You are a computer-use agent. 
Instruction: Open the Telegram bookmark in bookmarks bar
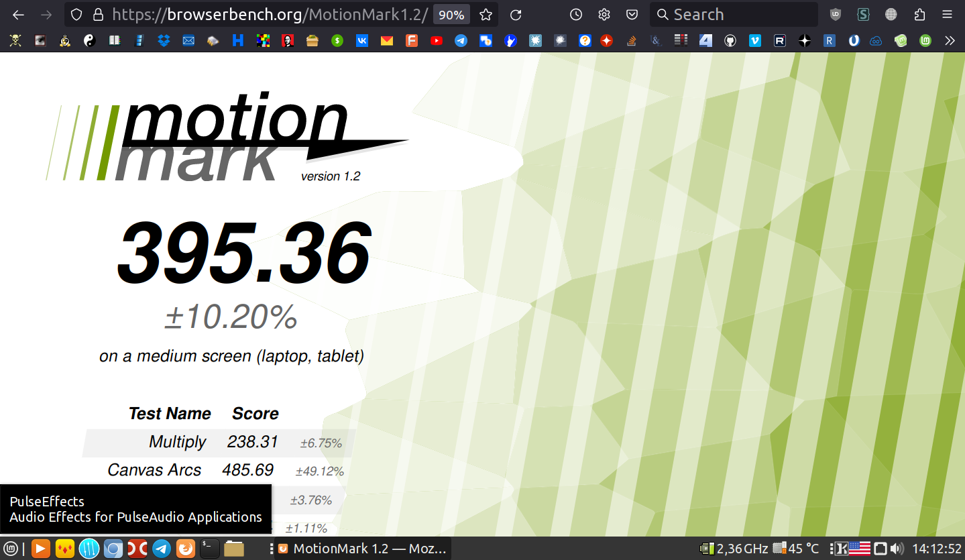coord(461,41)
